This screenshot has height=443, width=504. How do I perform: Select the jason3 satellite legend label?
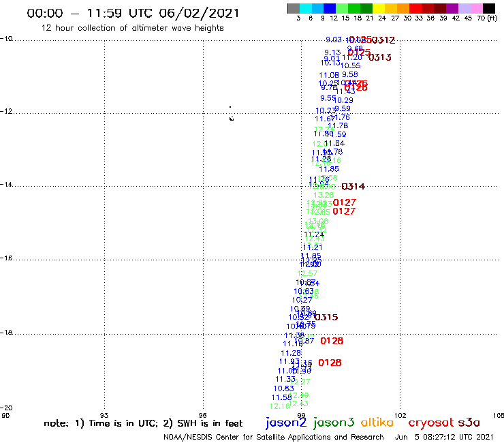334,423
